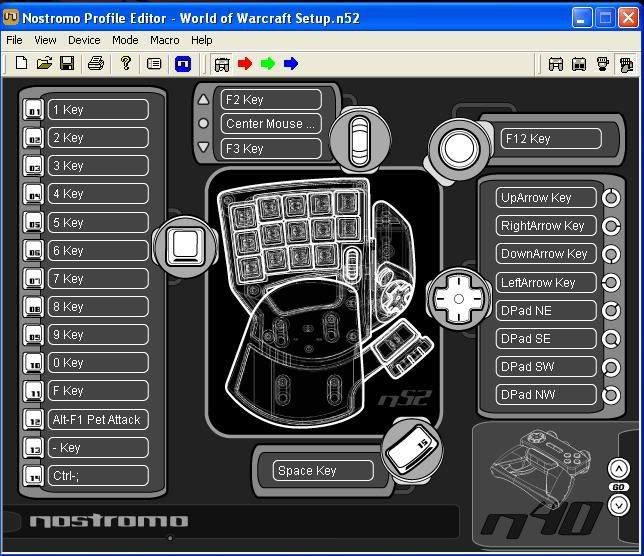This screenshot has width=644, height=556.
Task: Click the Ctrl-; assignment field
Action: pyautogui.click(x=98, y=476)
